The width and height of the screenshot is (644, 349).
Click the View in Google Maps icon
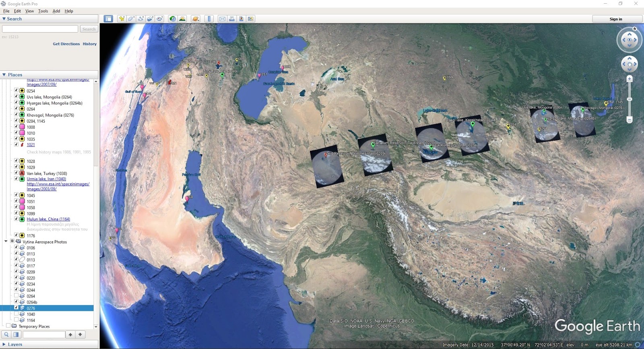tap(251, 18)
